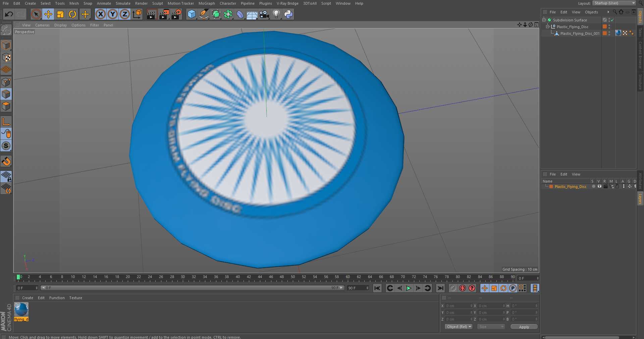The image size is (644, 339).
Task: Click frame 30 on timeline ruler
Action: click(x=183, y=277)
